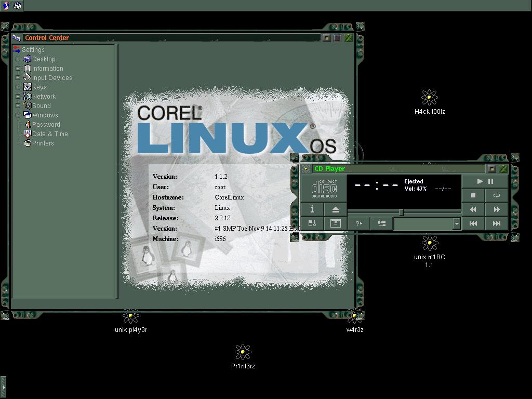Stop CD playback
The height and width of the screenshot is (399, 532).
473,195
